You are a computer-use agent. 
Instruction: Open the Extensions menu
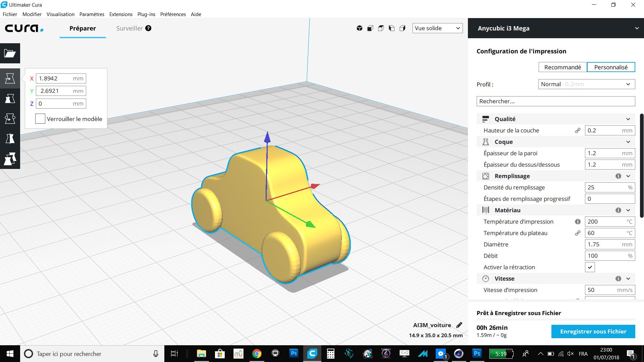coord(121,14)
